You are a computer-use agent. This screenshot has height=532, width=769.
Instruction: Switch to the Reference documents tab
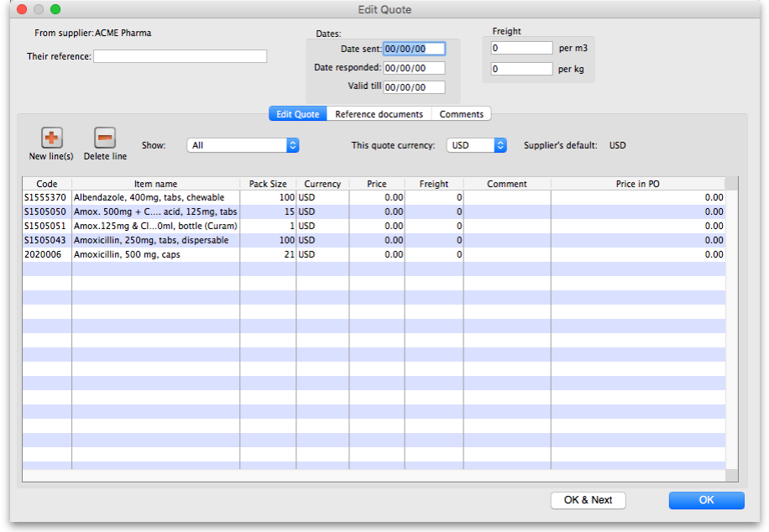tap(379, 114)
